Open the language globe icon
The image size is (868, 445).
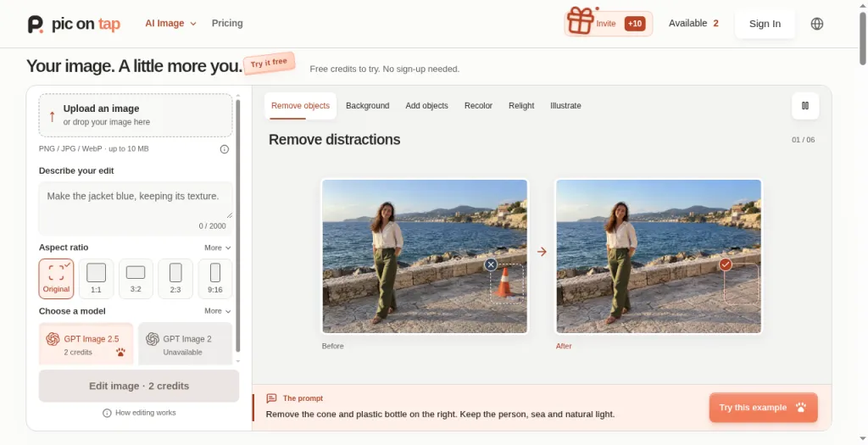817,24
